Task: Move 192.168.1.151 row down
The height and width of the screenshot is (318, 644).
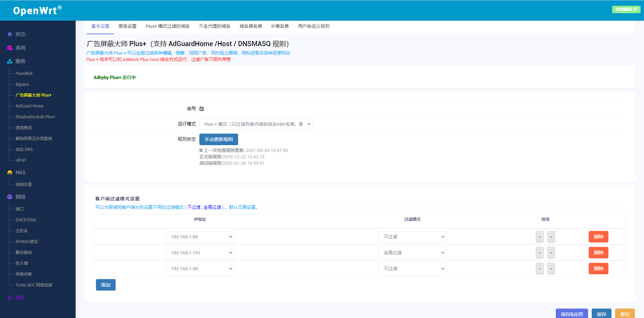Action: click(551, 253)
